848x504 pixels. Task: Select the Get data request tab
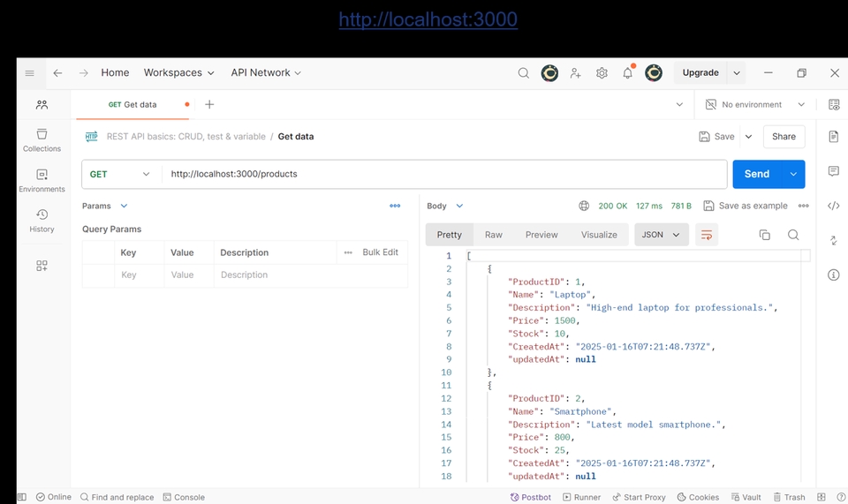point(132,104)
